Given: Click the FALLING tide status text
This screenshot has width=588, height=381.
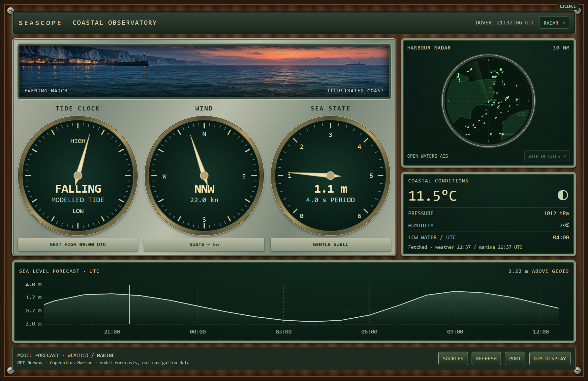Looking at the screenshot, I should point(78,189).
